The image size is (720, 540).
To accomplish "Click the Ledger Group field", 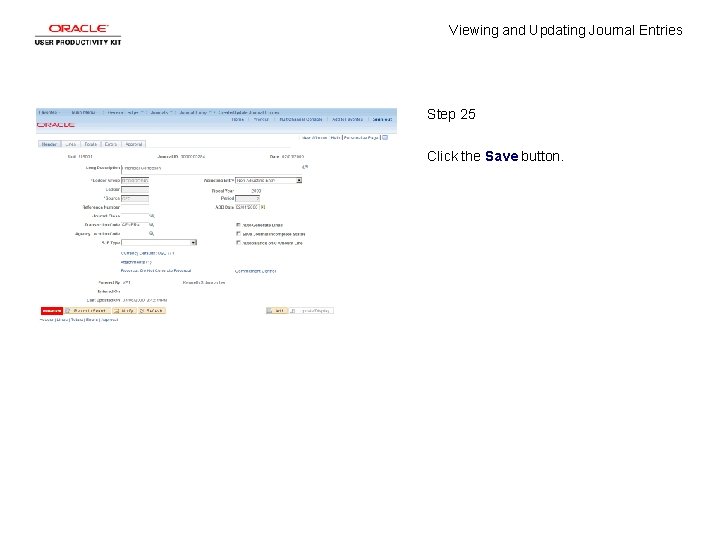I will pos(135,180).
